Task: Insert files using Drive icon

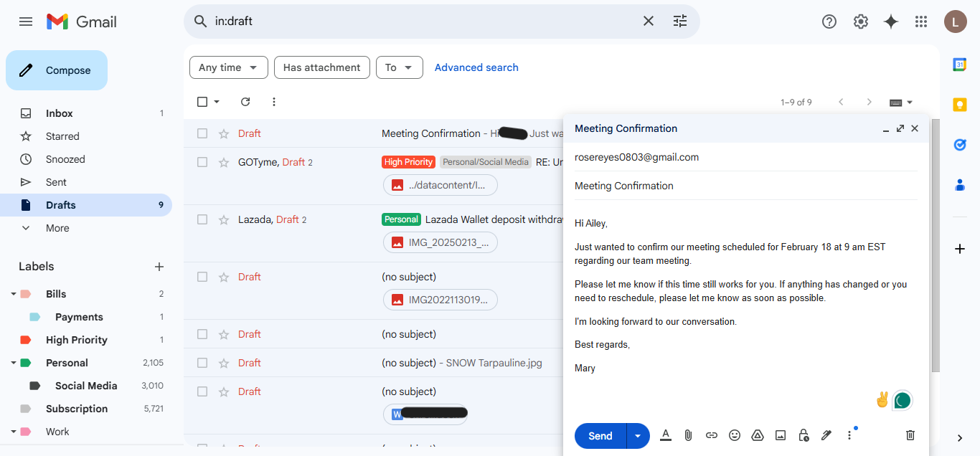Action: (757, 435)
